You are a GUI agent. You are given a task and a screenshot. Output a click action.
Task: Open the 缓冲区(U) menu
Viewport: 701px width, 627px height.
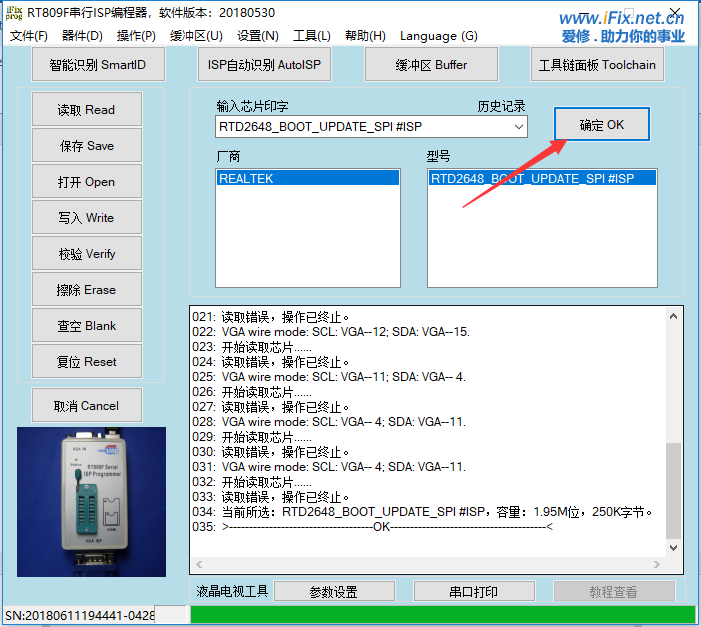196,36
